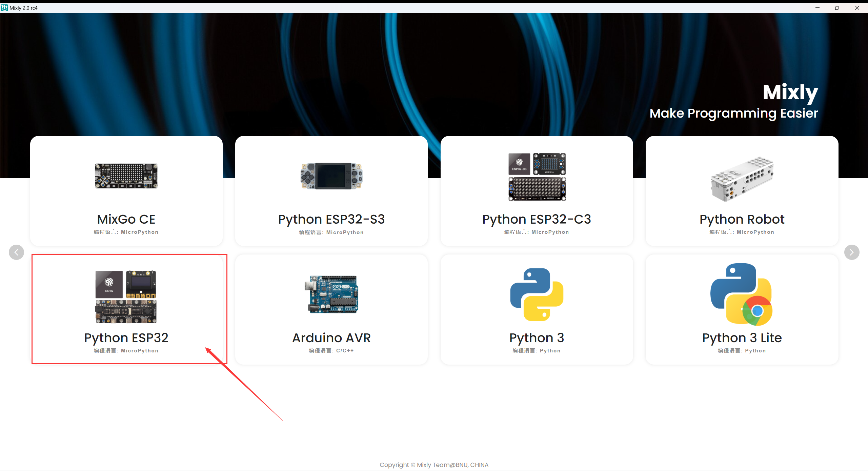This screenshot has height=471, width=868.
Task: Navigate to the next board page
Action: point(852,252)
